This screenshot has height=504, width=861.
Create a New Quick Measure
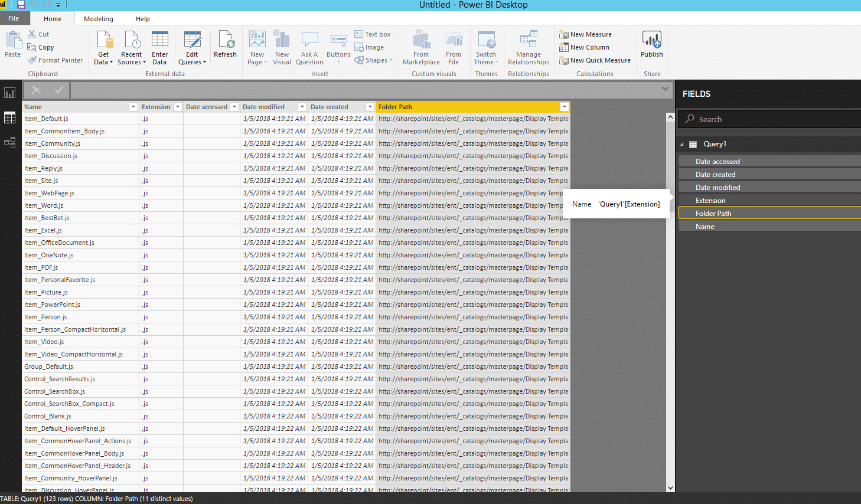click(595, 60)
